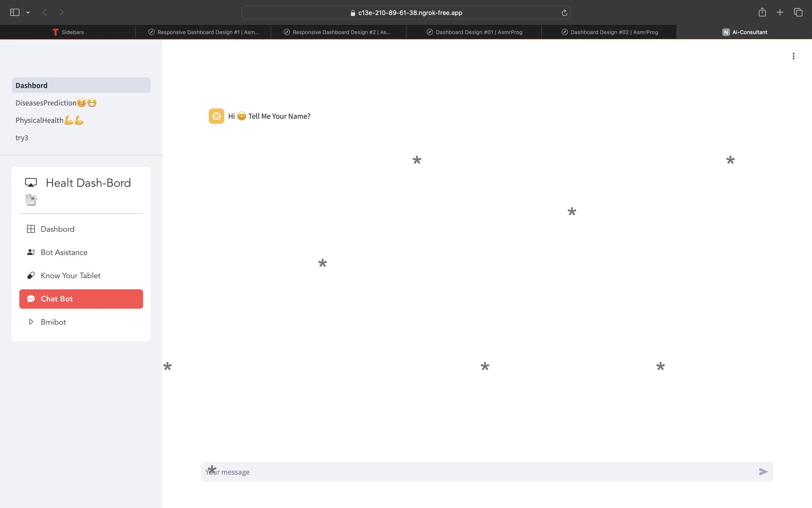The height and width of the screenshot is (508, 812).
Task: Switch to Dashboard Design #02 tab
Action: click(609, 32)
